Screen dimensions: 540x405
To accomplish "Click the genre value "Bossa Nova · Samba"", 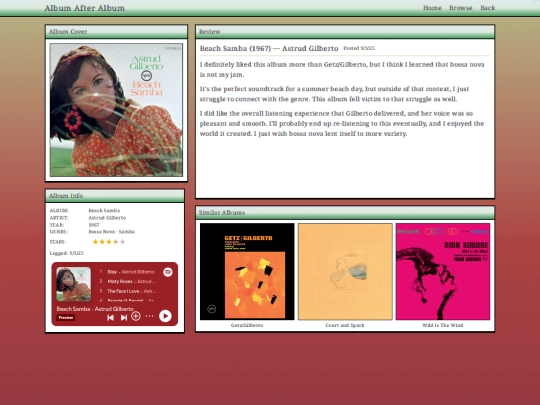I will (112, 232).
